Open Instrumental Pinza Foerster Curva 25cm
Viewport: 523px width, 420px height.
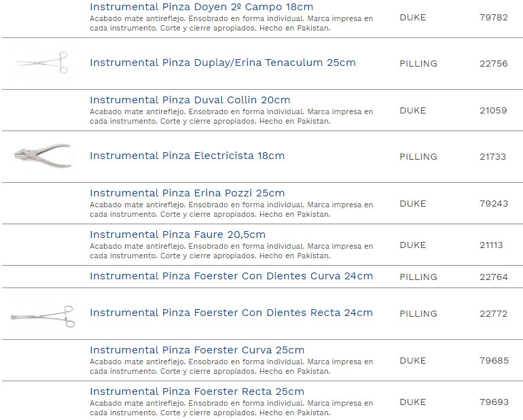pyautogui.click(x=197, y=350)
